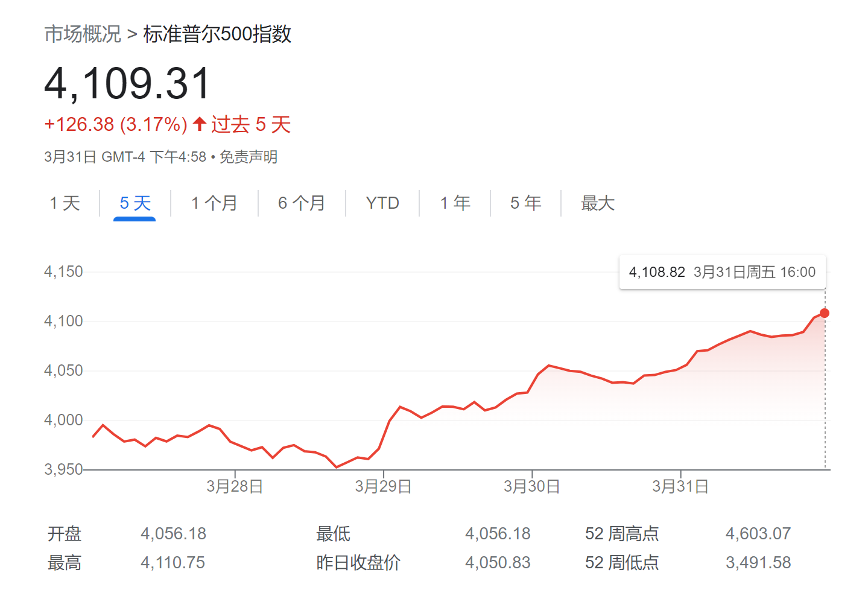Show the 5 年 chart range

[x=525, y=203]
